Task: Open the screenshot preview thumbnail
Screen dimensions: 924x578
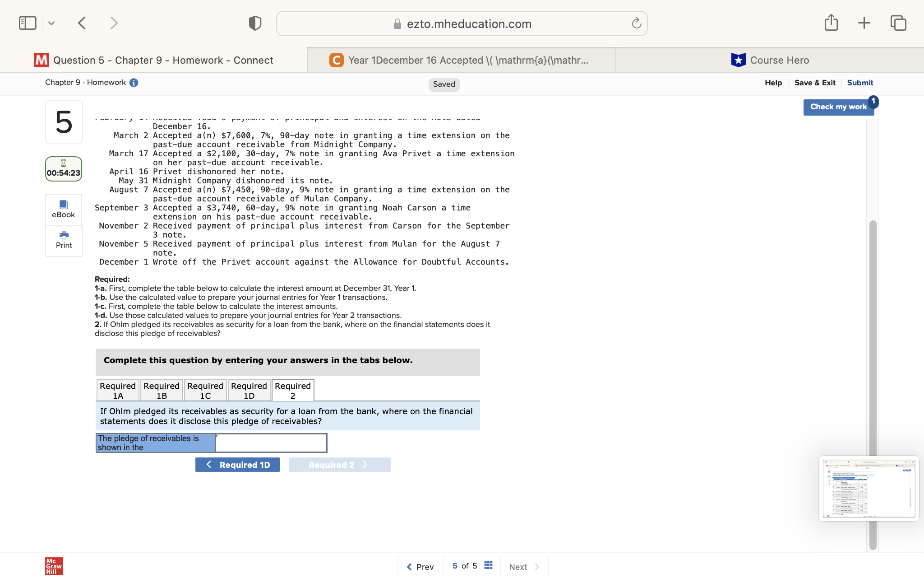Action: [869, 489]
